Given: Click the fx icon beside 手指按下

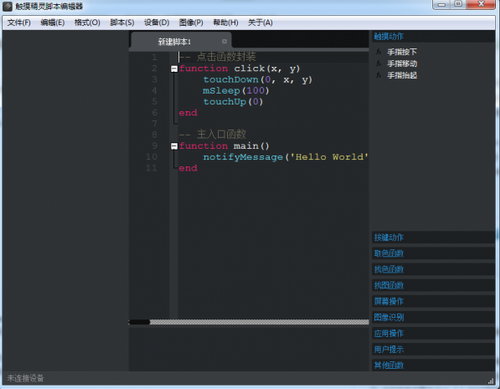Looking at the screenshot, I should [379, 52].
